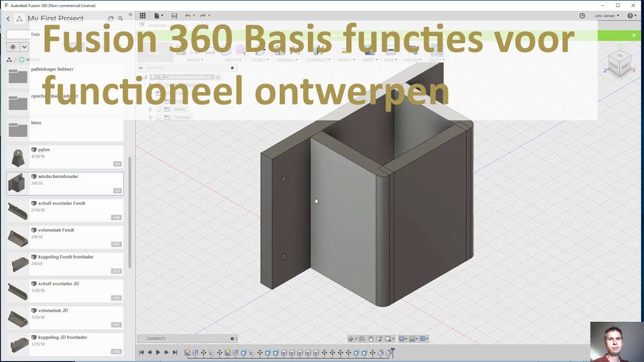644x362 pixels.
Task: Open volumebak Fendt design
Action: (x=65, y=237)
